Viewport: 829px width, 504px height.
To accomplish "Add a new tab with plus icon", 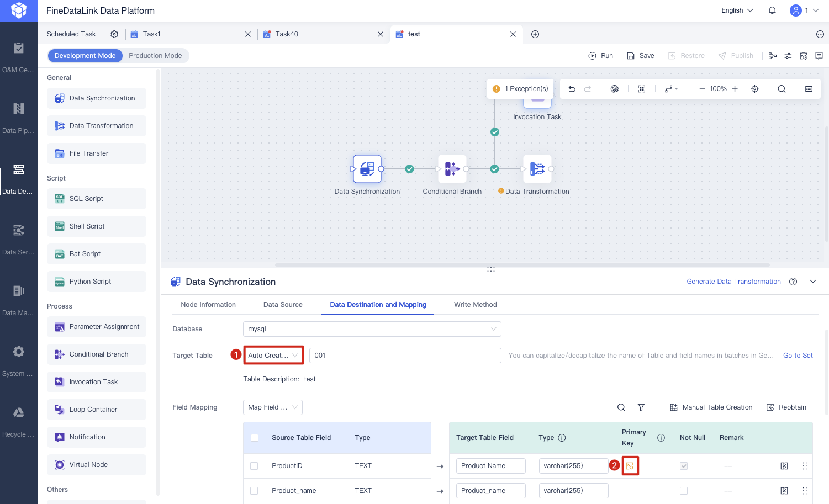I will pyautogui.click(x=535, y=34).
